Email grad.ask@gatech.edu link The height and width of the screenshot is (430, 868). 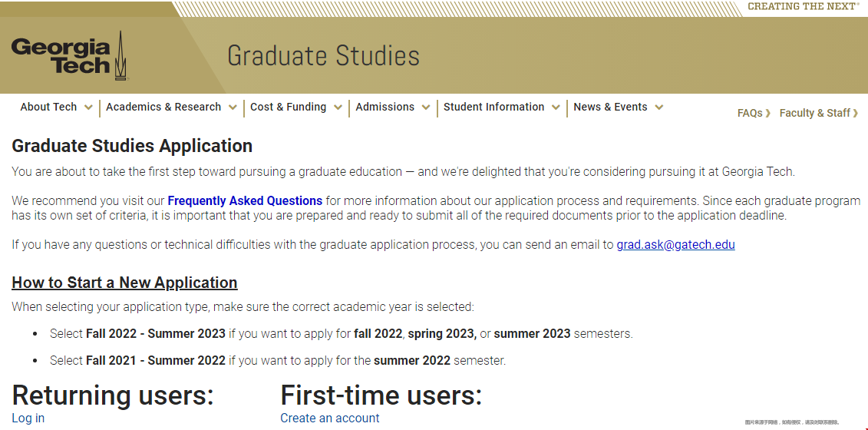click(x=676, y=245)
